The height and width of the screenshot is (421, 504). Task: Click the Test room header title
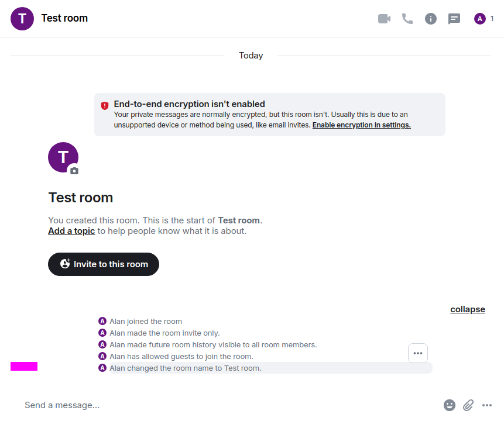point(64,18)
